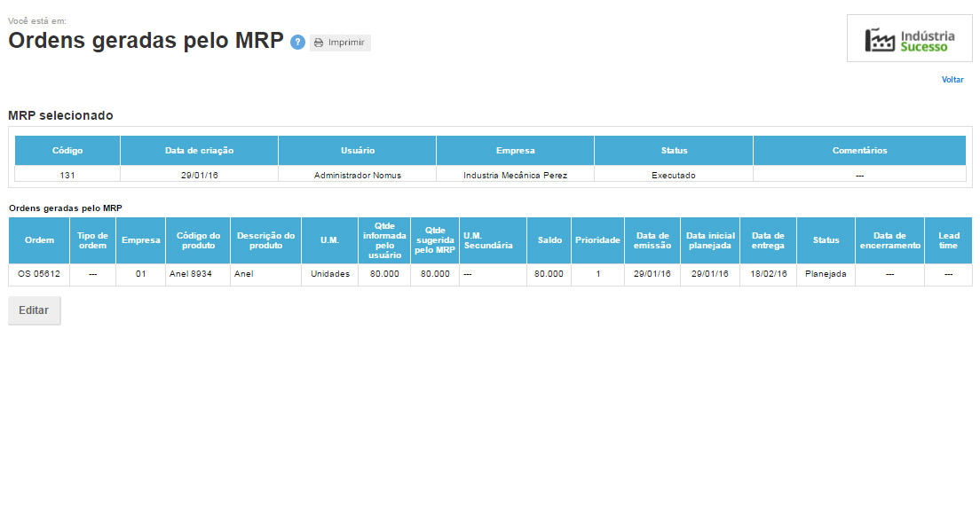980x510 pixels.
Task: Click the Voltar link
Action: click(x=952, y=80)
